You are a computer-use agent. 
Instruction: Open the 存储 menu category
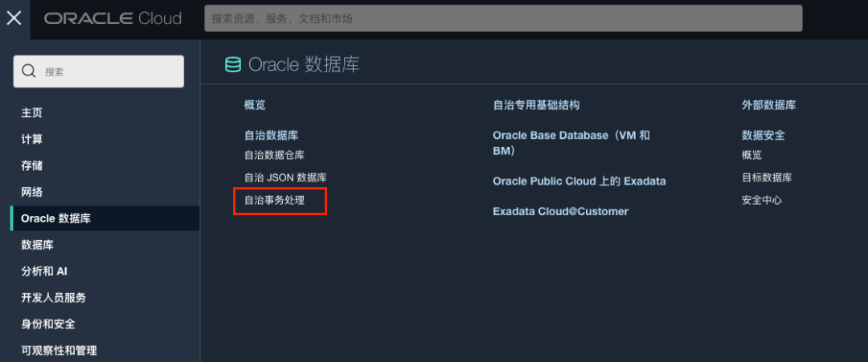(x=32, y=166)
